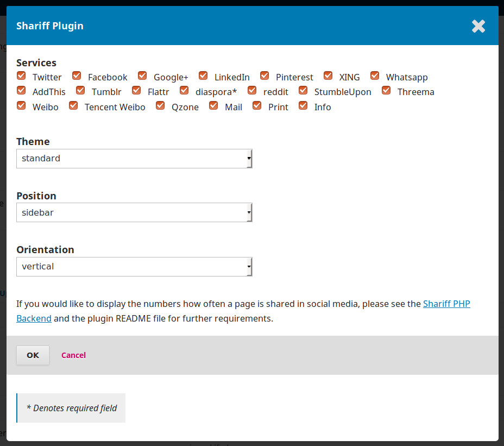504x446 pixels.
Task: Open the Orientation dropdown showing vertical
Action: (134, 267)
